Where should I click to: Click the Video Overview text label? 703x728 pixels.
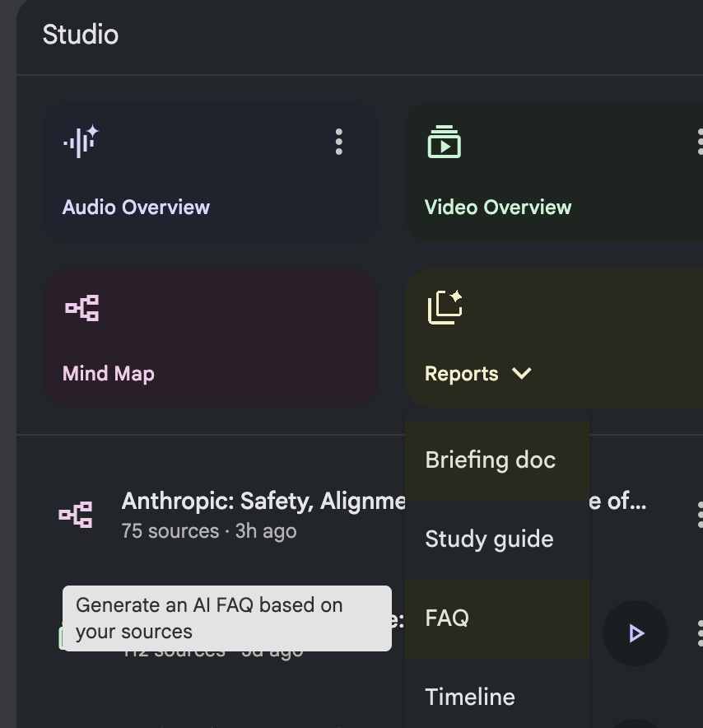tap(497, 208)
